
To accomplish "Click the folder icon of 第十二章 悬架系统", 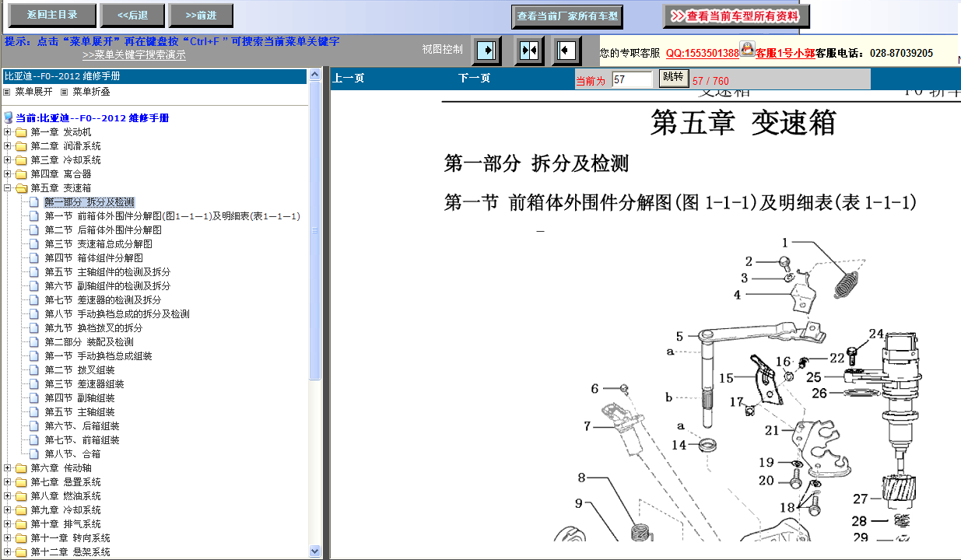I will 21,552.
